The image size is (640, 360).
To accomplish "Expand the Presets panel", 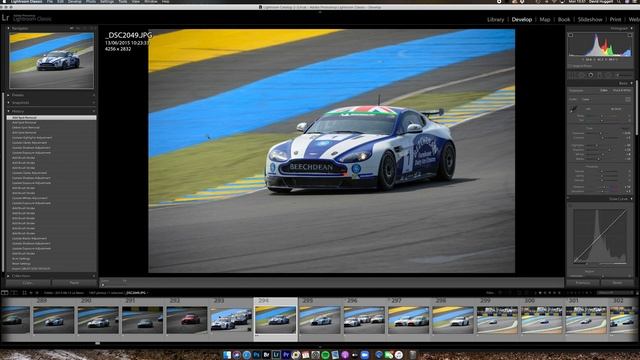I will (x=8, y=95).
